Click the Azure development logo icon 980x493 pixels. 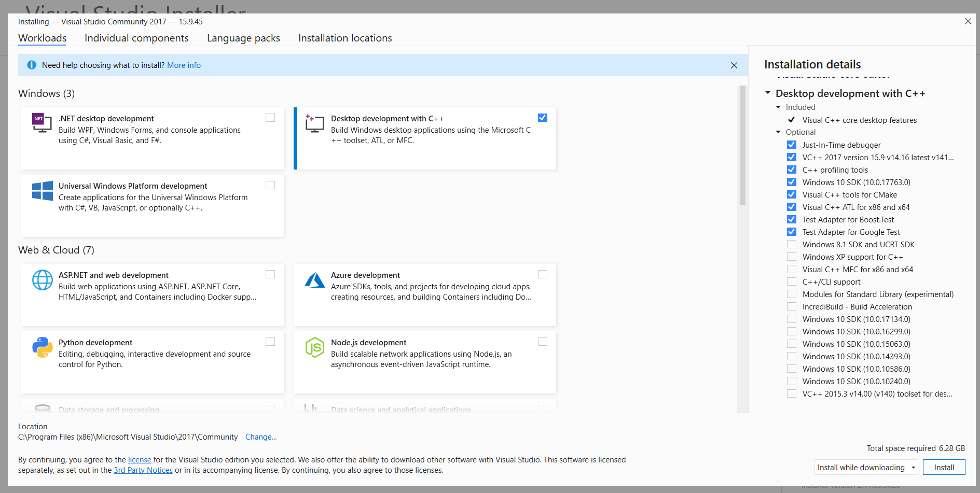[315, 280]
